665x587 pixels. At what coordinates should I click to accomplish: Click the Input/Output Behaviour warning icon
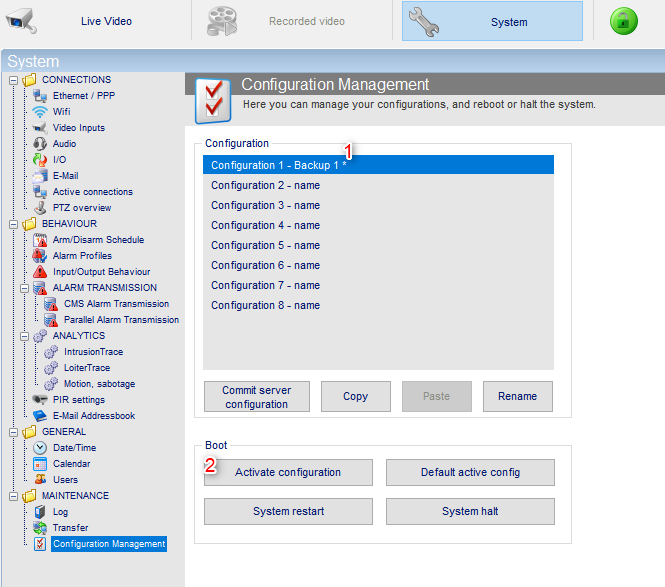pos(40,272)
